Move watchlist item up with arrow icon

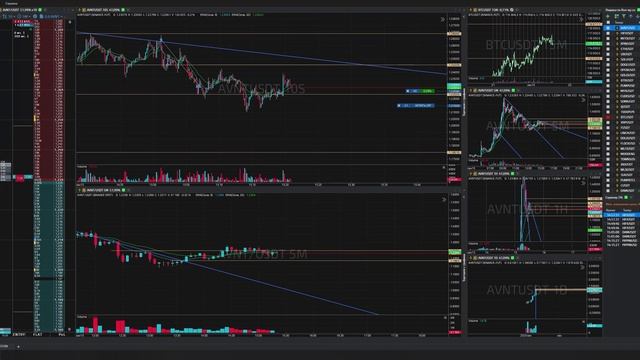click(631, 16)
